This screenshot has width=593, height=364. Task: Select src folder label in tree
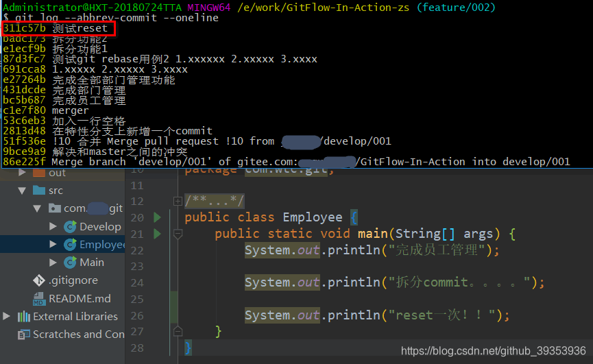click(56, 191)
